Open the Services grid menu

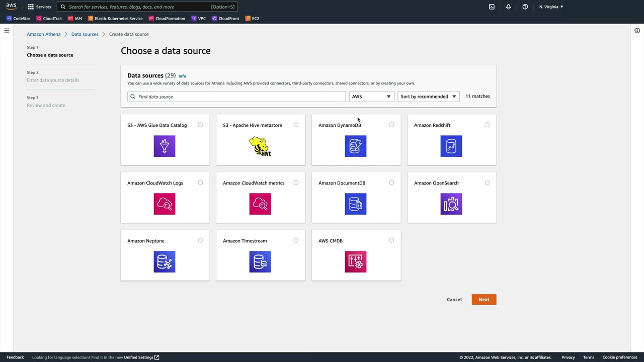click(39, 7)
